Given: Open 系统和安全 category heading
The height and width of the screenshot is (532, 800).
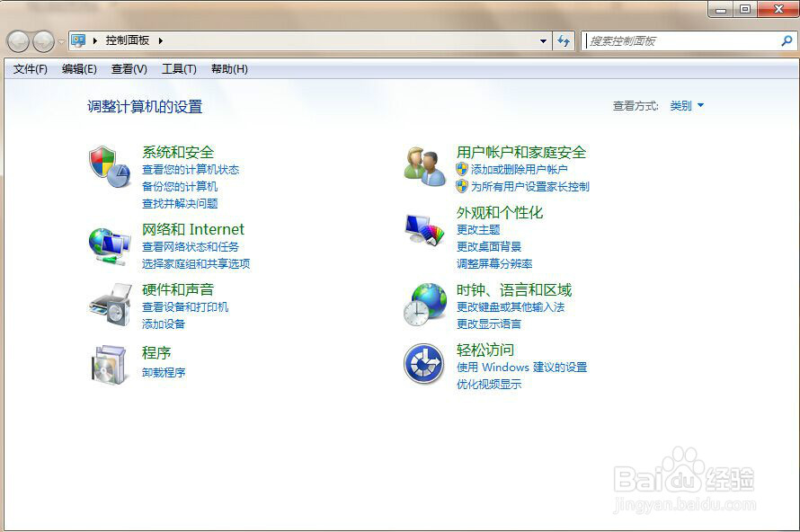Looking at the screenshot, I should click(x=178, y=152).
